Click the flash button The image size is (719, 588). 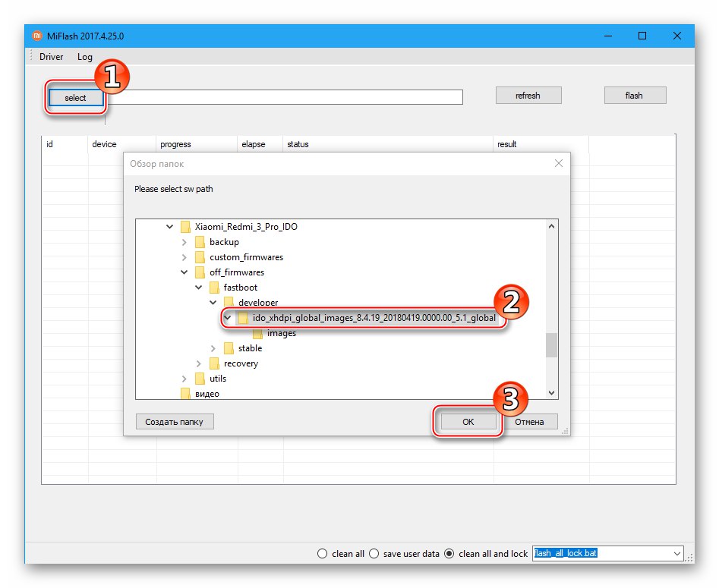[x=635, y=96]
